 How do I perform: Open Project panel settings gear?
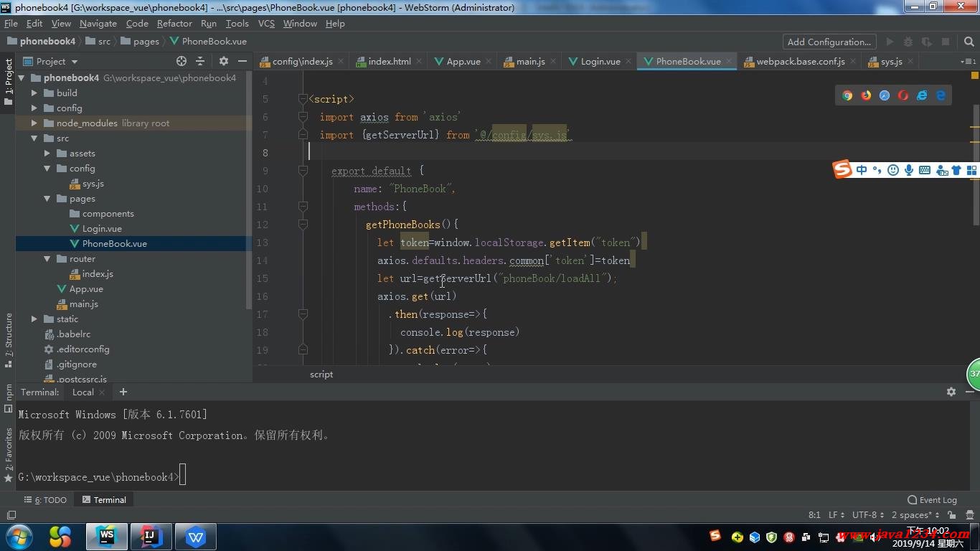[224, 61]
